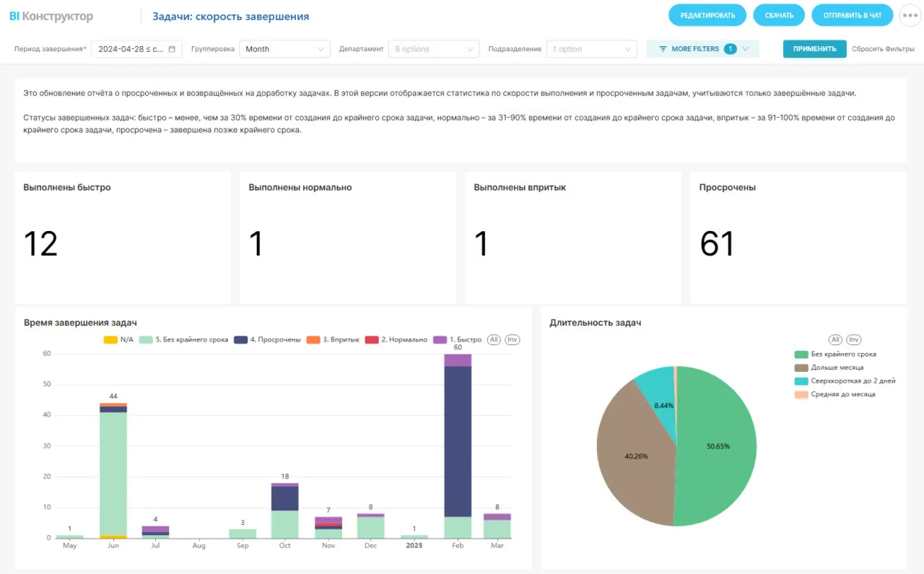Expand the Подразделение dropdown
This screenshot has width=924, height=574.
(591, 49)
